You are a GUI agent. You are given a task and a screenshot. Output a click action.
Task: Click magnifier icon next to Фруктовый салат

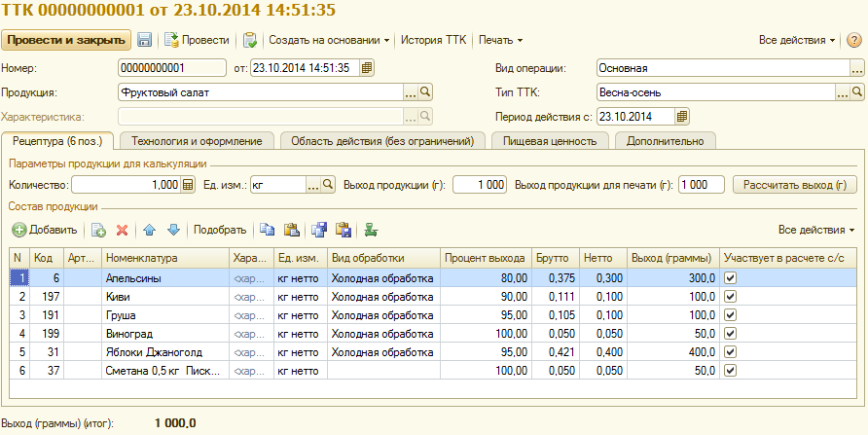(424, 92)
